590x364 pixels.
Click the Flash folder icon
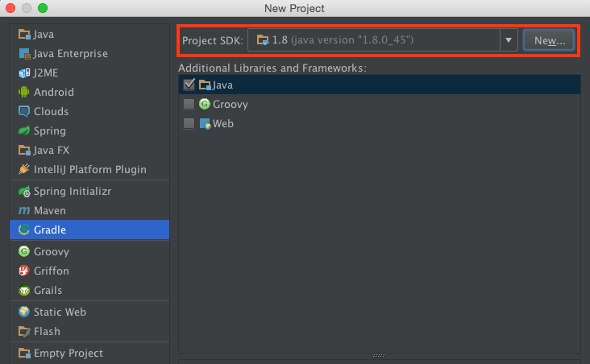24,331
